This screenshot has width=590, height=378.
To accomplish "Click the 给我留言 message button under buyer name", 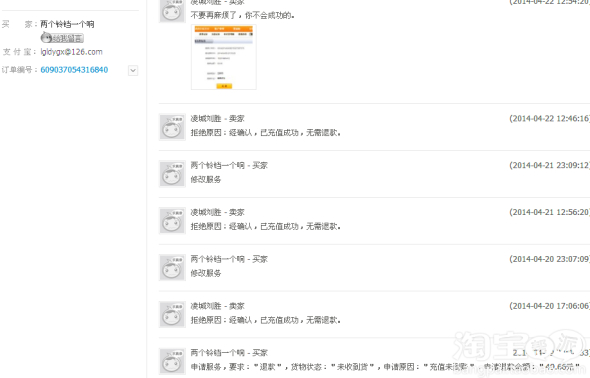I will [62, 38].
